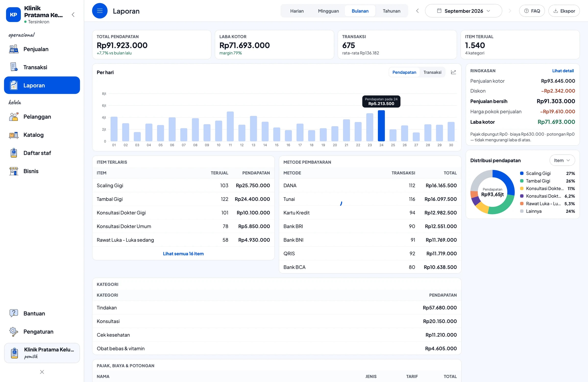
Task: Open Lihat detail in Ringkasan
Action: pyautogui.click(x=563, y=71)
